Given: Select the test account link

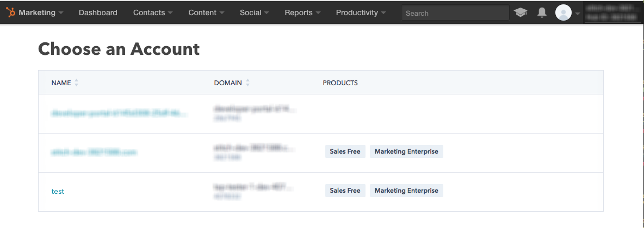Looking at the screenshot, I should click(x=58, y=191).
